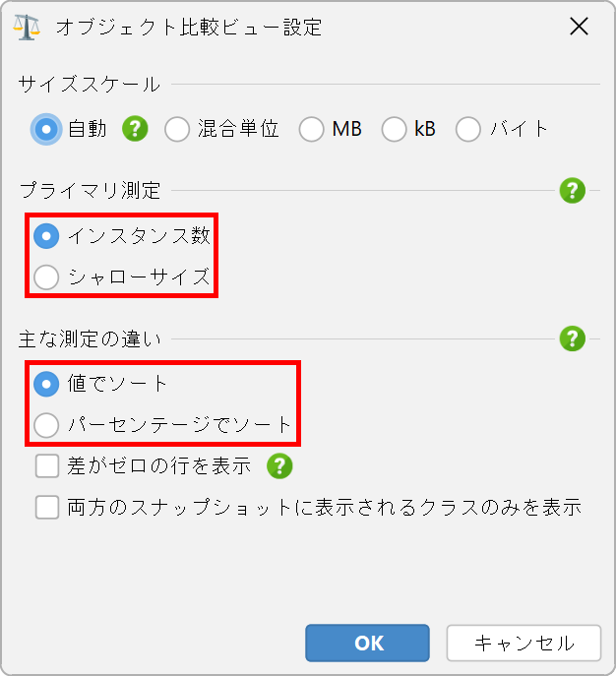
Task: Click the キャンセル button
Action: (x=524, y=644)
